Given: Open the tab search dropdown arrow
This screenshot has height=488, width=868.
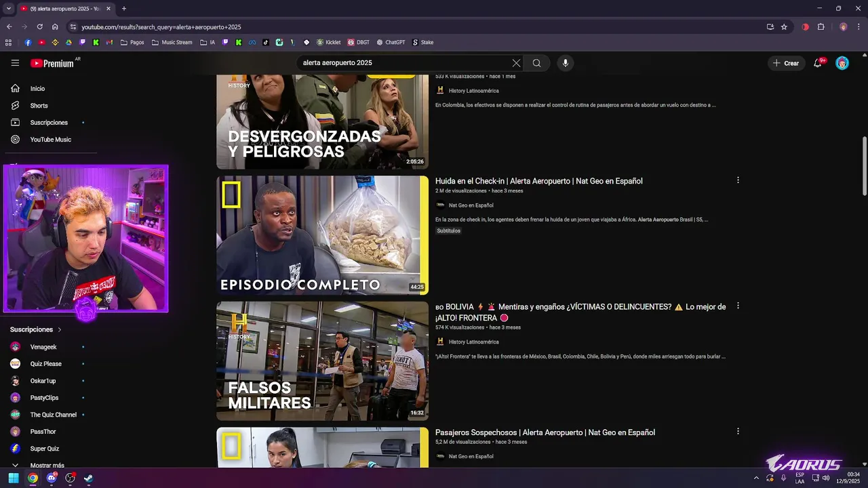Looking at the screenshot, I should point(8,9).
